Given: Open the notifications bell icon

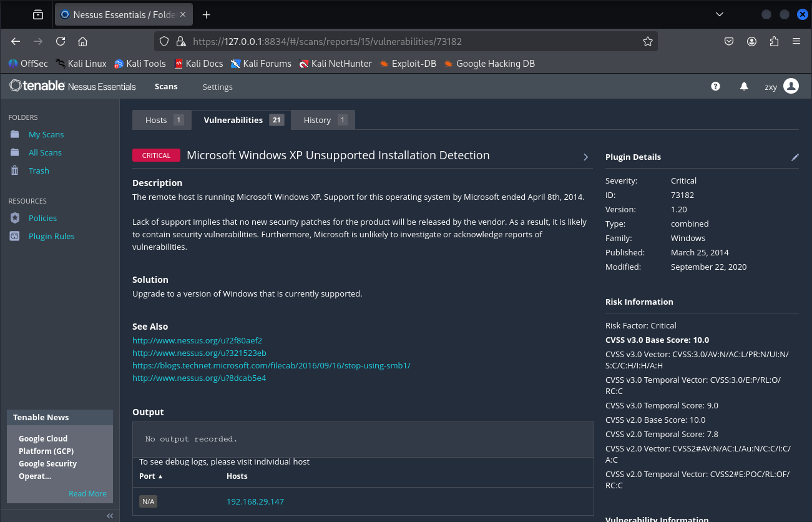Looking at the screenshot, I should pyautogui.click(x=744, y=87).
